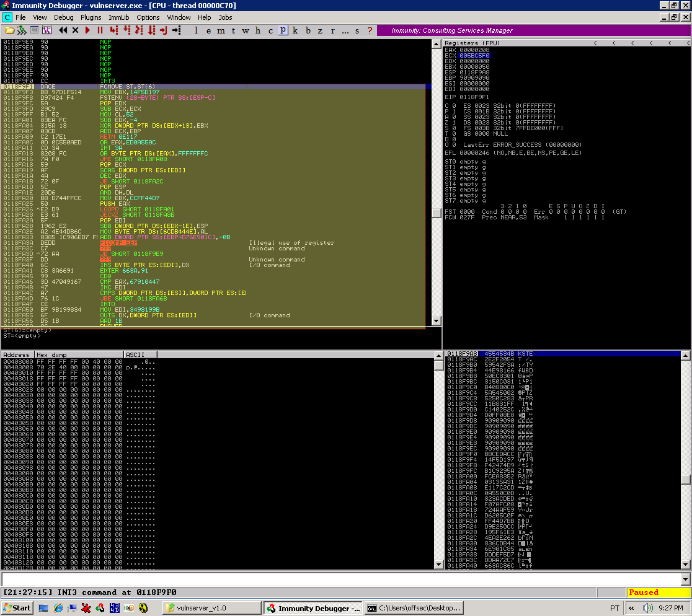Image resolution: width=692 pixels, height=616 pixels.
Task: Show Executable modules with e button
Action: [x=208, y=30]
